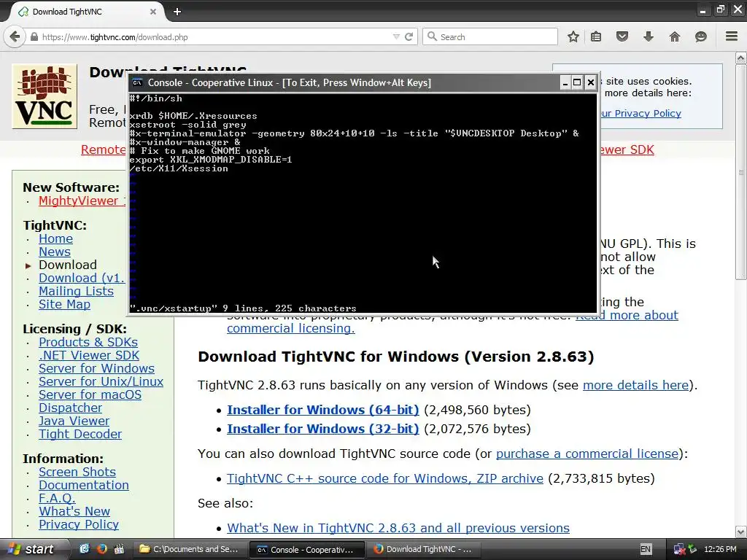Switch to Console - Cooperativ... taskbar button
This screenshot has height=560, width=747.
(x=307, y=549)
